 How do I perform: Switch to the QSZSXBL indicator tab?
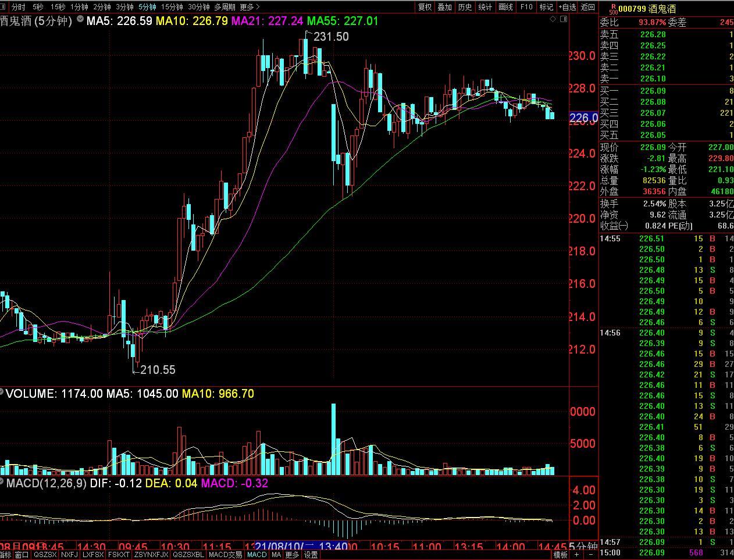(x=189, y=555)
